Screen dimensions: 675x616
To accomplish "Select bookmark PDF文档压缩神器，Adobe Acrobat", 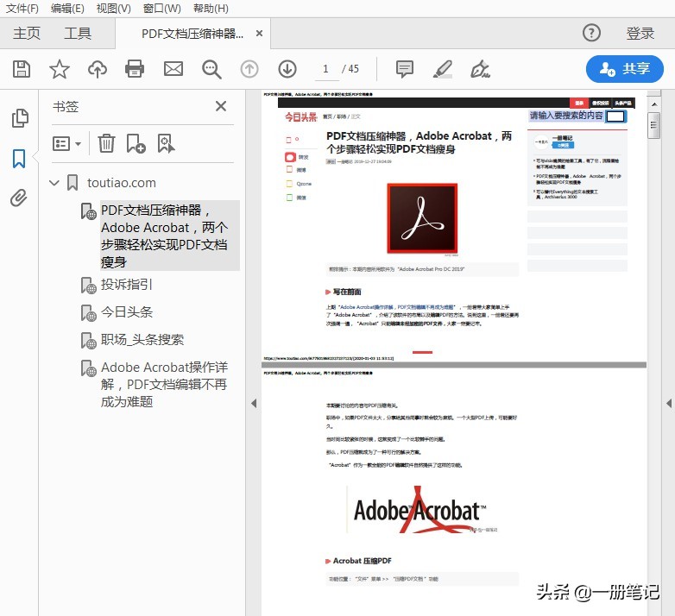I will point(169,236).
